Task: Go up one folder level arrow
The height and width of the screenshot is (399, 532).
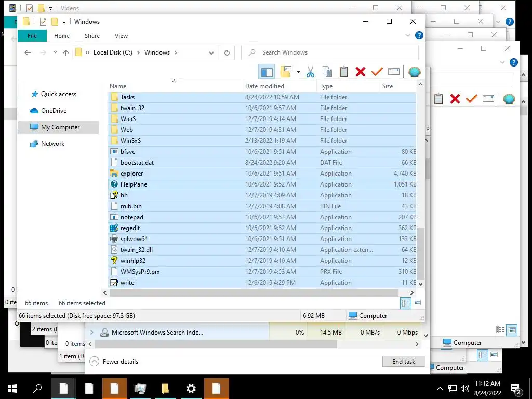Action: coord(66,52)
